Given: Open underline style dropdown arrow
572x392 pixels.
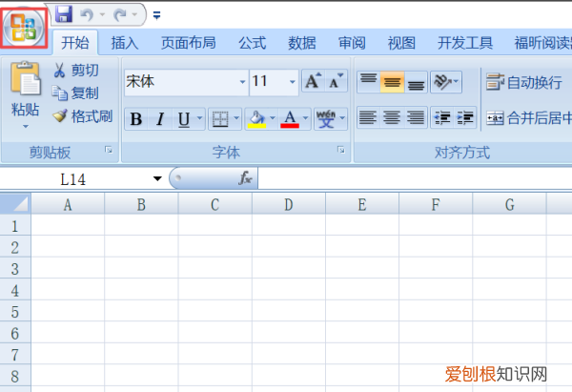Looking at the screenshot, I should coord(199,118).
